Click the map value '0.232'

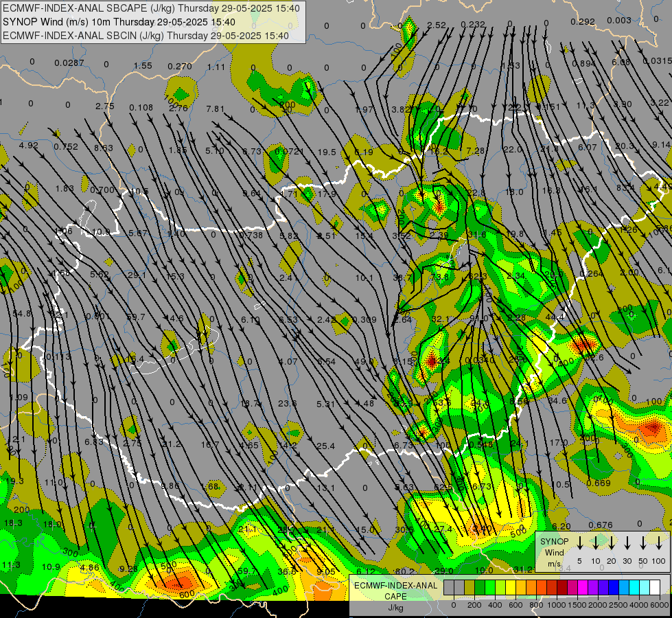(473, 25)
